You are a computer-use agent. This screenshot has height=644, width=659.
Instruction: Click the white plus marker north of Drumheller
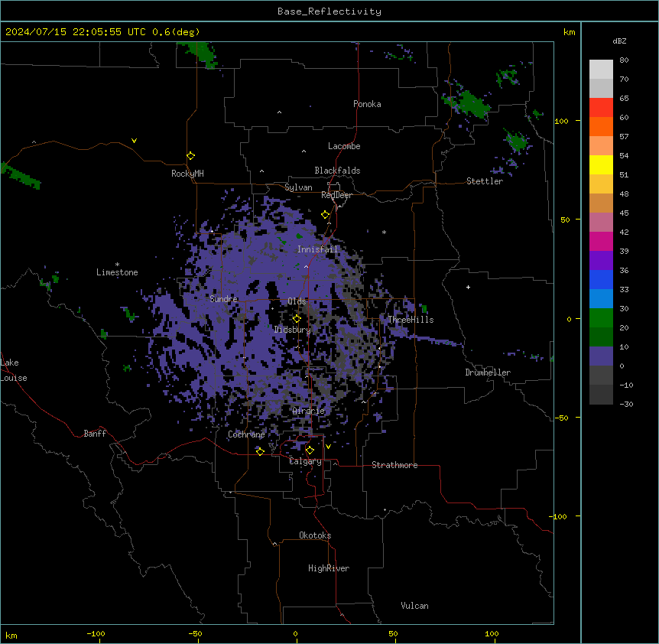[x=468, y=287]
